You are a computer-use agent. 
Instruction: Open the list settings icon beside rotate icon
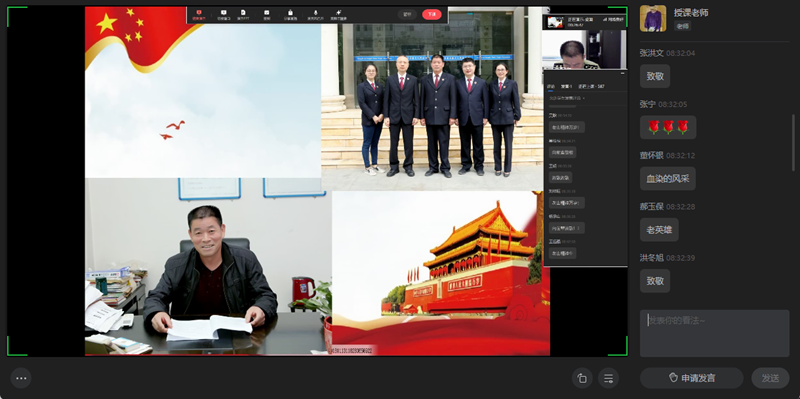(x=608, y=378)
